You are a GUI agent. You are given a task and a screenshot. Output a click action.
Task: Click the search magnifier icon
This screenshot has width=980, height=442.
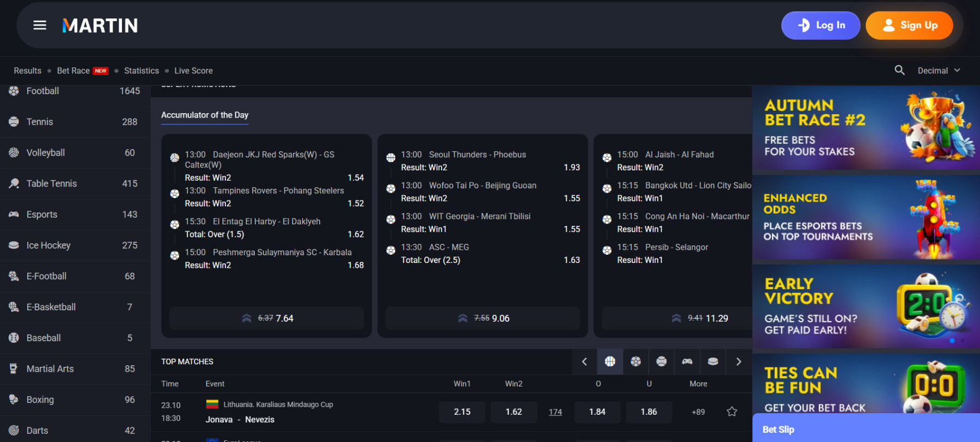pos(899,70)
